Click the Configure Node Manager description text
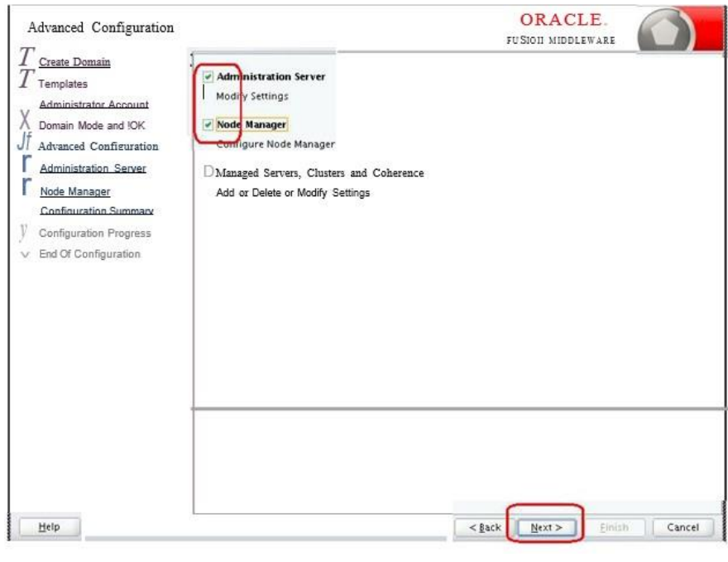The width and height of the screenshot is (728, 562). (x=275, y=145)
